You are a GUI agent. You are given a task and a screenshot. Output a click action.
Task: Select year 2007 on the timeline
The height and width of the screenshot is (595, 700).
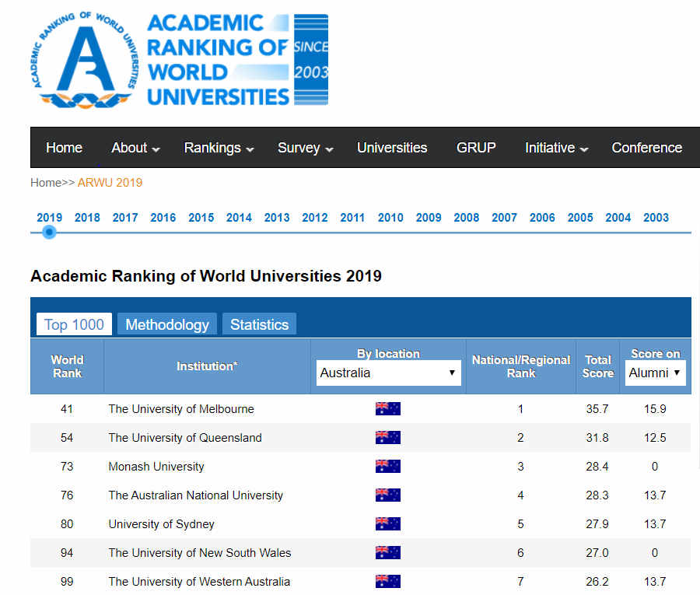(x=505, y=218)
